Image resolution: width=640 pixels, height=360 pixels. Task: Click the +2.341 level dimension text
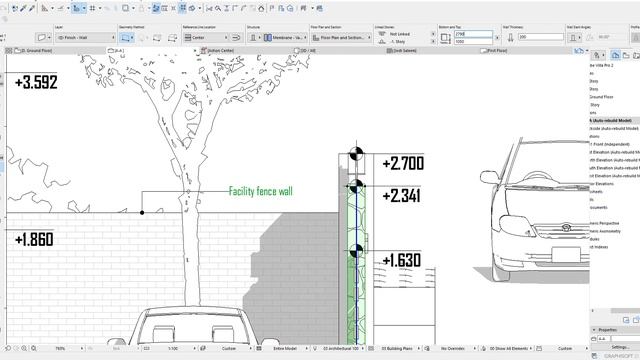pyautogui.click(x=401, y=196)
